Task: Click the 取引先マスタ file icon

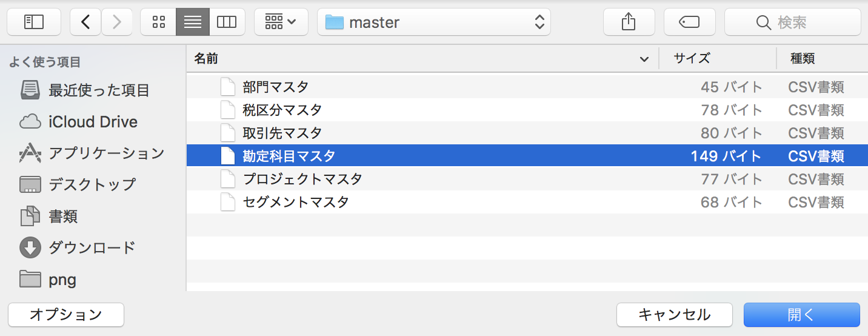Action: pyautogui.click(x=227, y=133)
